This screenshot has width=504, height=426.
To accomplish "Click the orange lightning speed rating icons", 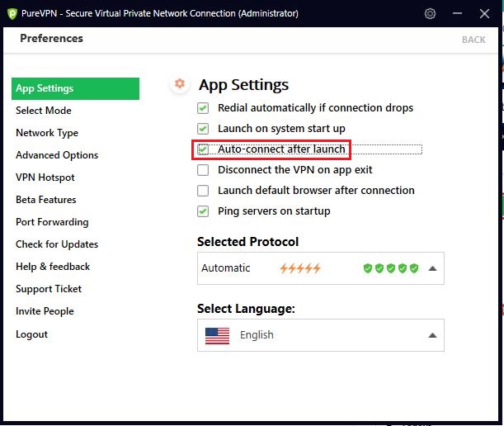I will click(x=300, y=268).
